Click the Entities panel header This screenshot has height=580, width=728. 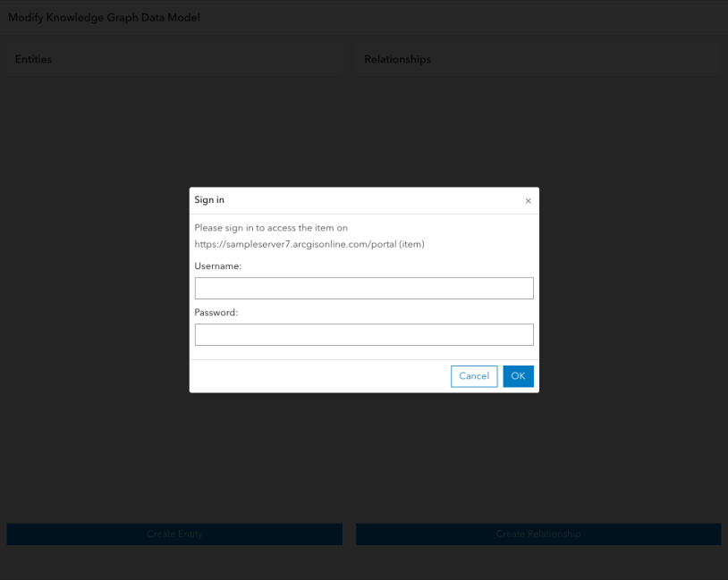click(33, 59)
